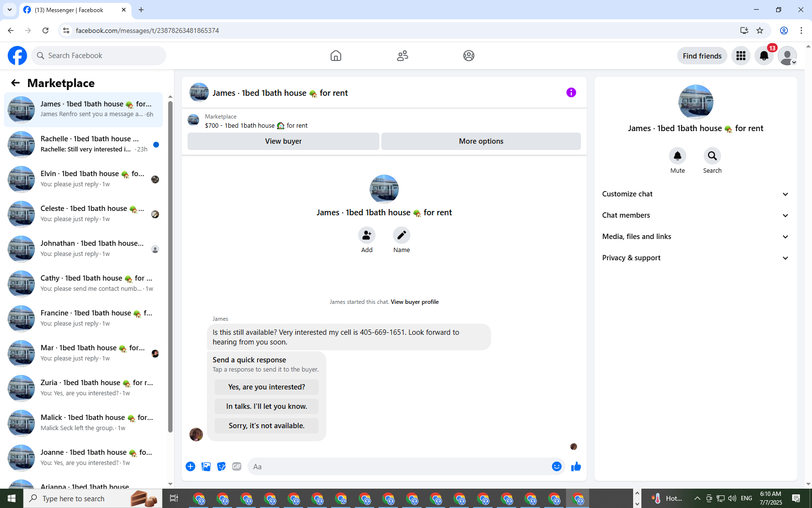Open Chrome tab search dropdown arrow

pos(10,10)
